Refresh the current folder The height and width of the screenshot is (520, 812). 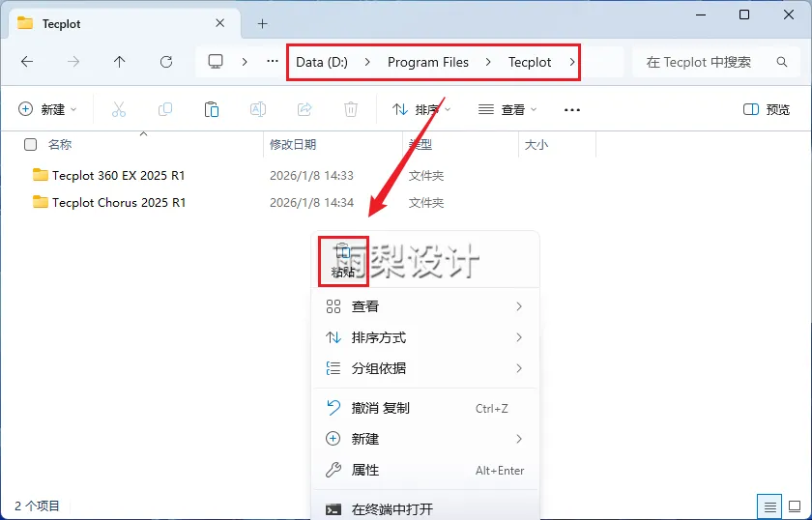pos(166,62)
